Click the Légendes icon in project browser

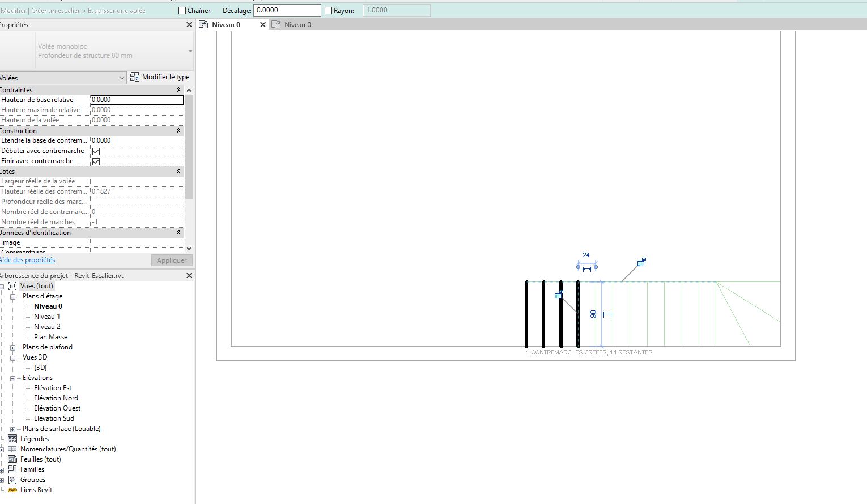pos(12,439)
